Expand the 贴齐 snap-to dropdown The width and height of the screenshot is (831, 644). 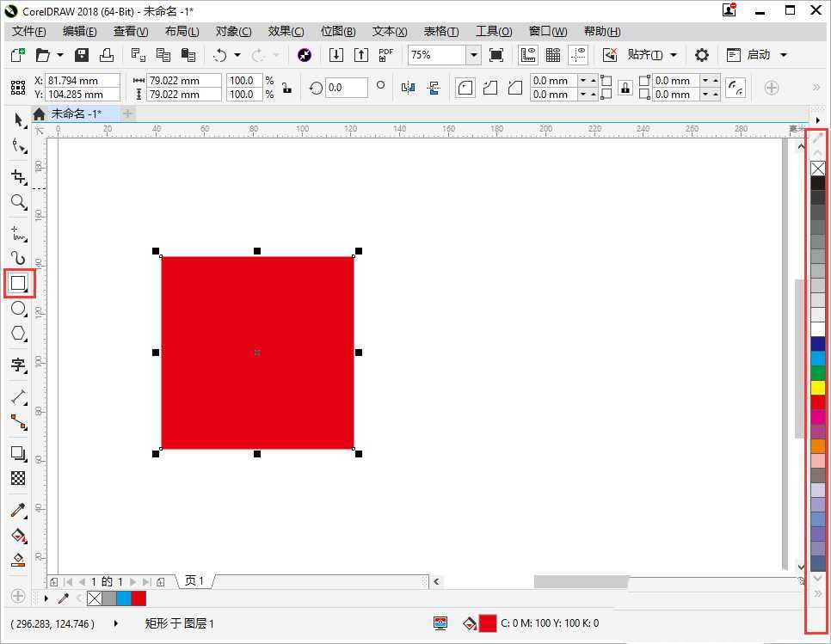(x=673, y=55)
